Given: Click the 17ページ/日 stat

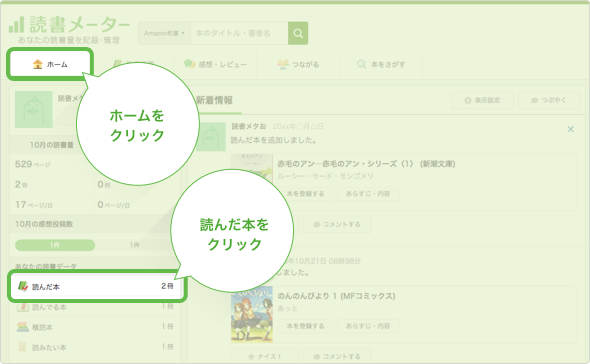Looking at the screenshot, I should (34, 204).
